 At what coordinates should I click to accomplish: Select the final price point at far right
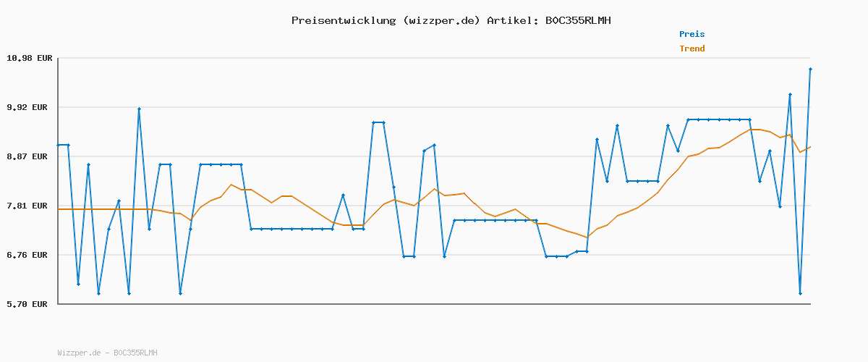pyautogui.click(x=810, y=69)
